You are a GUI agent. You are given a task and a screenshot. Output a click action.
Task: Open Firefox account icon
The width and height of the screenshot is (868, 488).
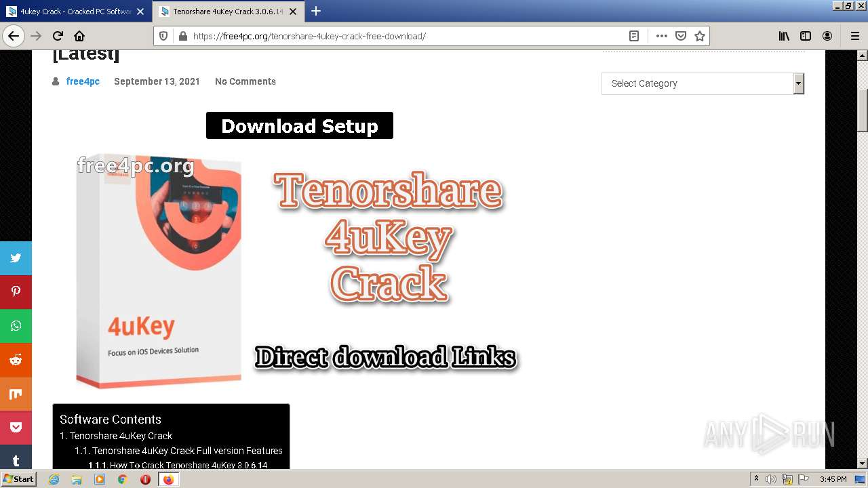(827, 36)
